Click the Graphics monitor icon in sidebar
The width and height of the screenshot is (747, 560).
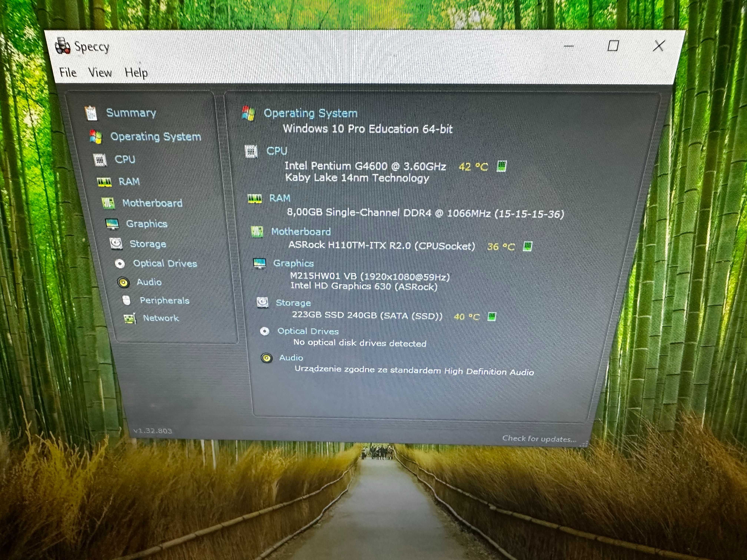pos(112,224)
